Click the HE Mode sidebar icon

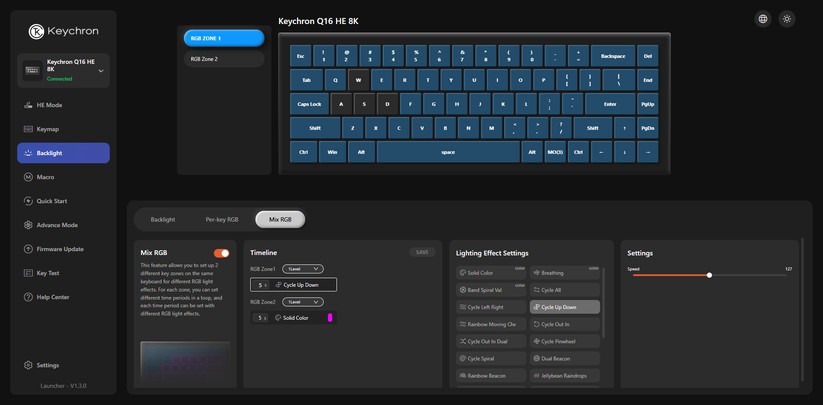coord(28,105)
